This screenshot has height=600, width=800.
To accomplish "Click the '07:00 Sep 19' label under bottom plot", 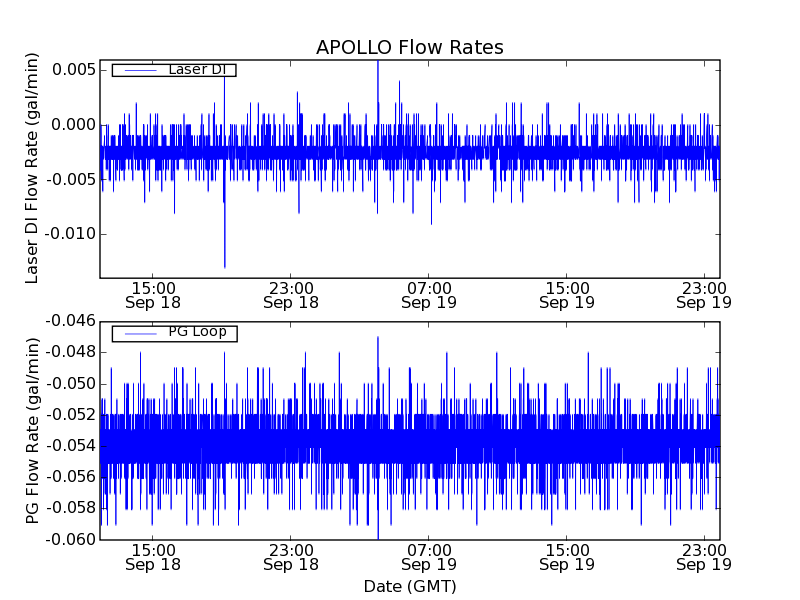I will coord(429,558).
